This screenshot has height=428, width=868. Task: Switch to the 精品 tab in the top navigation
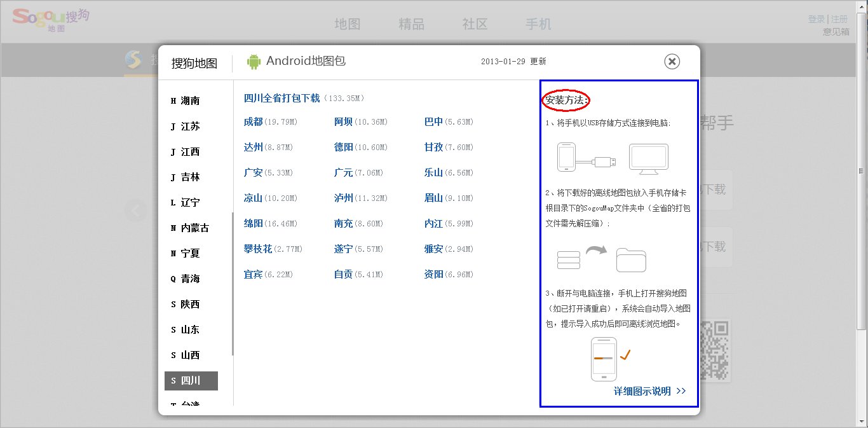pyautogui.click(x=410, y=24)
